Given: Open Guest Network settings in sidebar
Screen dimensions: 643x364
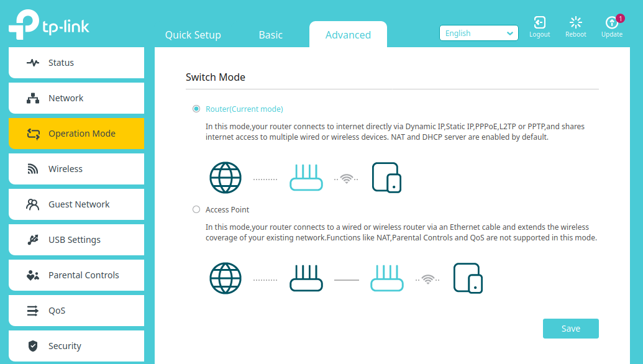Looking at the screenshot, I should 78,204.
